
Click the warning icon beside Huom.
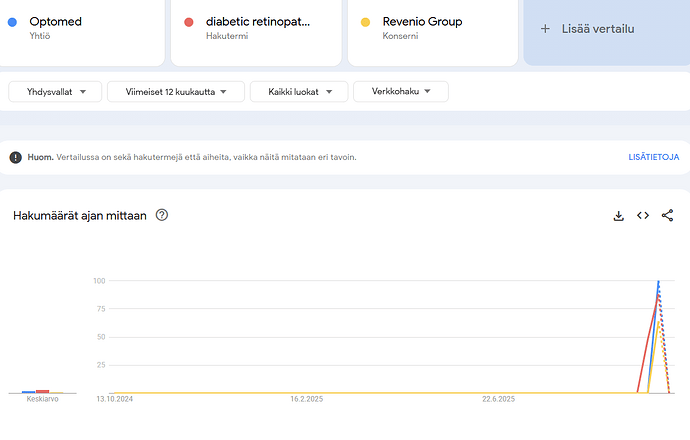pyautogui.click(x=15, y=157)
